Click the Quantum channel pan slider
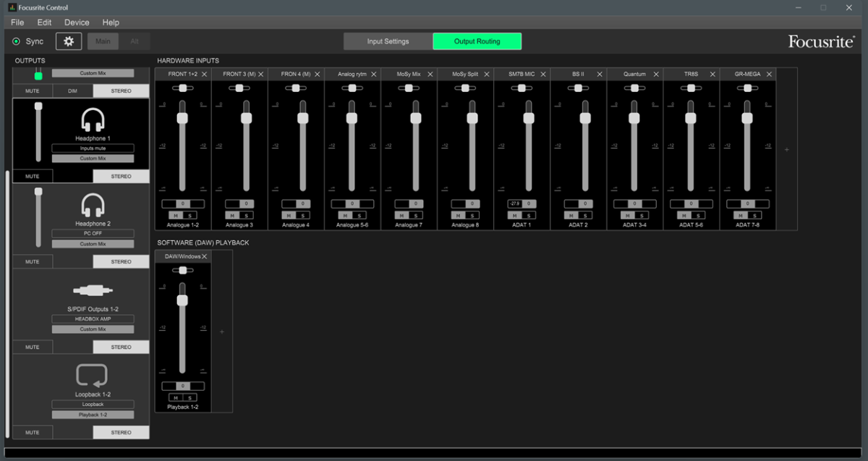This screenshot has height=461, width=868. 634,88
